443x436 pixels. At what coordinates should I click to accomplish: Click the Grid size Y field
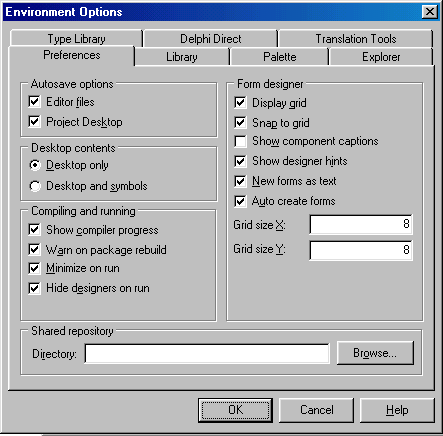[x=361, y=250]
